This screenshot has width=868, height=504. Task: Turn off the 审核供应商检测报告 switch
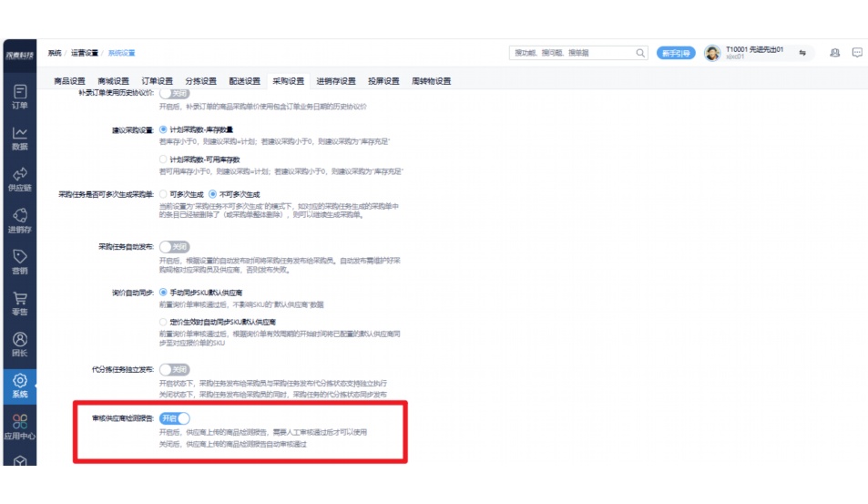click(x=175, y=418)
